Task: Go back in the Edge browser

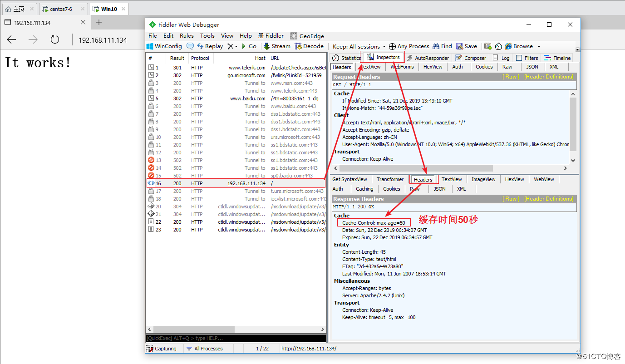Action: tap(11, 40)
